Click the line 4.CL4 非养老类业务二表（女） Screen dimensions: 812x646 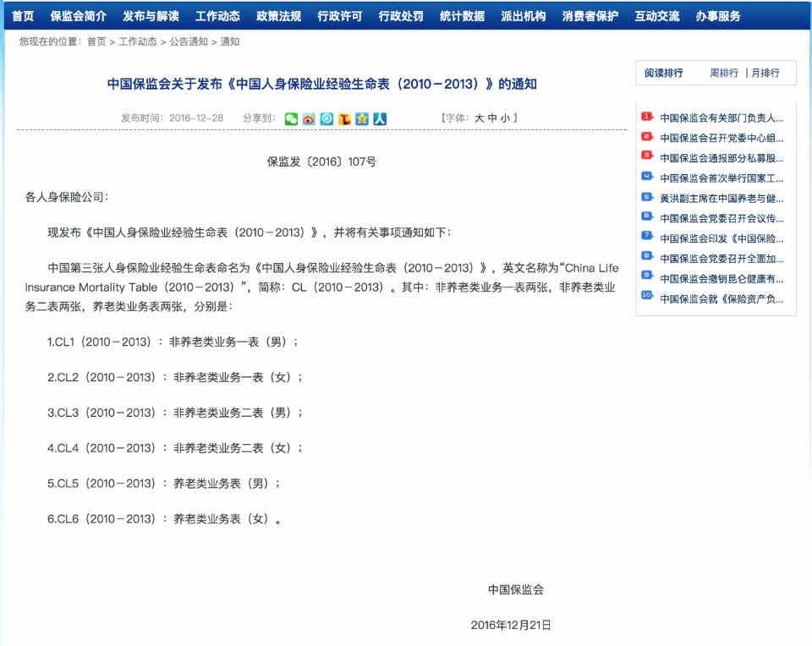[175, 448]
